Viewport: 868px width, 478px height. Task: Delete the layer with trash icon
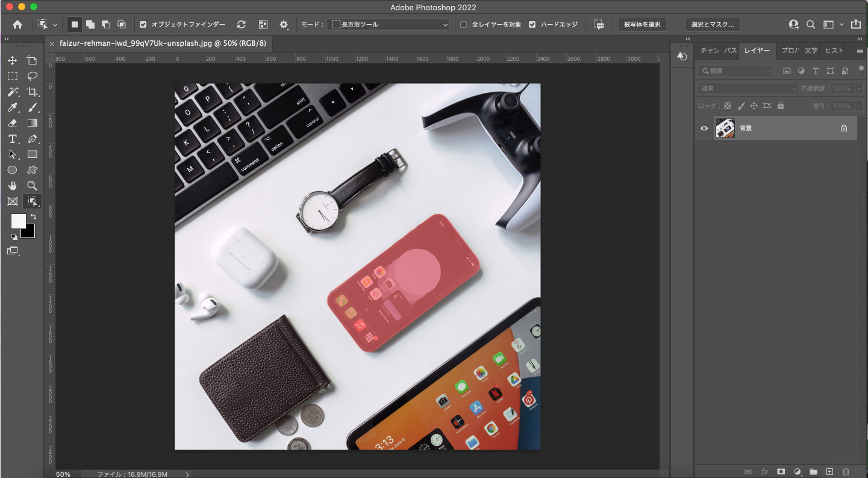(846, 471)
